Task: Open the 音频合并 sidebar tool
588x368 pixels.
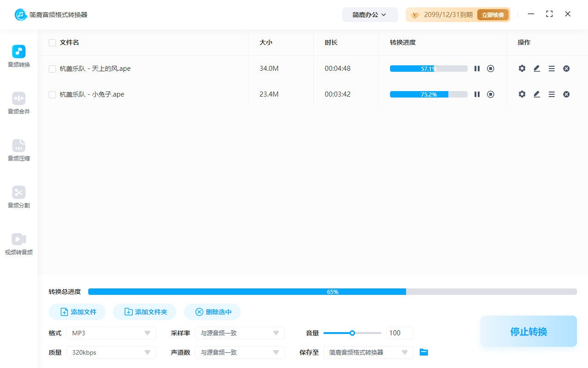Action: point(18,103)
